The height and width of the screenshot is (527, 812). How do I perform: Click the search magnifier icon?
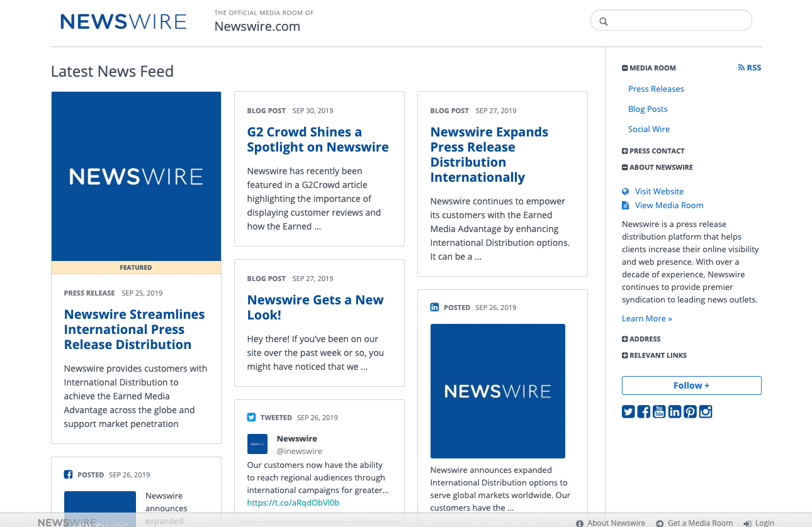tap(604, 21)
